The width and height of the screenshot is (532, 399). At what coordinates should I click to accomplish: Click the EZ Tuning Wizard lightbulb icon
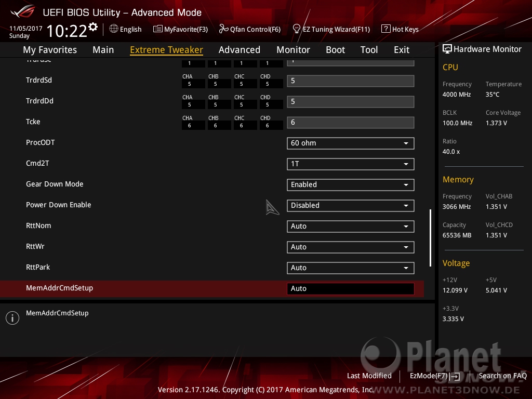[296, 29]
